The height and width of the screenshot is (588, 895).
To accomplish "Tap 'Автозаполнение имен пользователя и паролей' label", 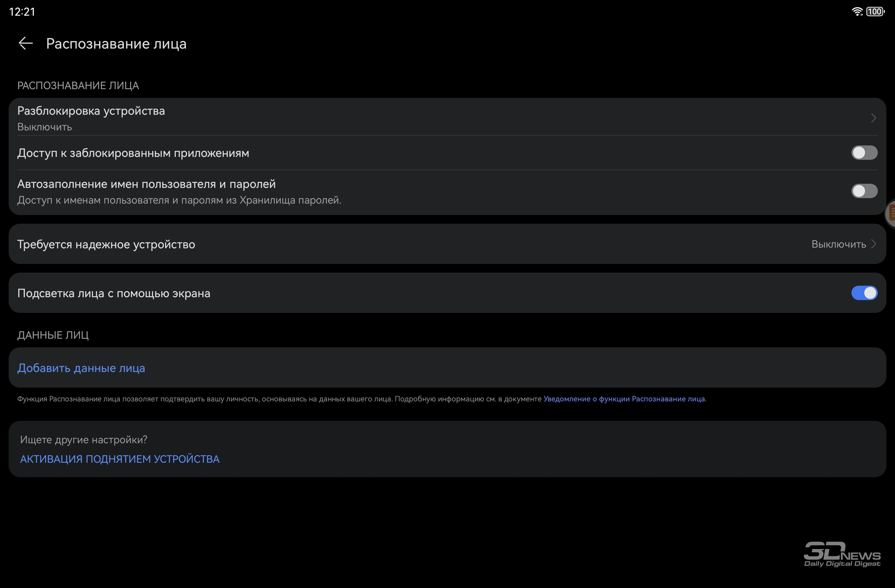I will pyautogui.click(x=147, y=184).
